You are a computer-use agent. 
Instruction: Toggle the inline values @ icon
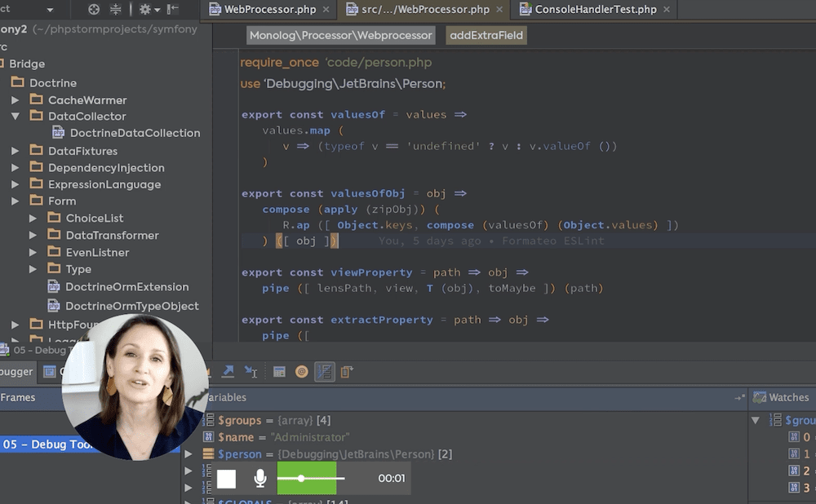click(x=302, y=371)
